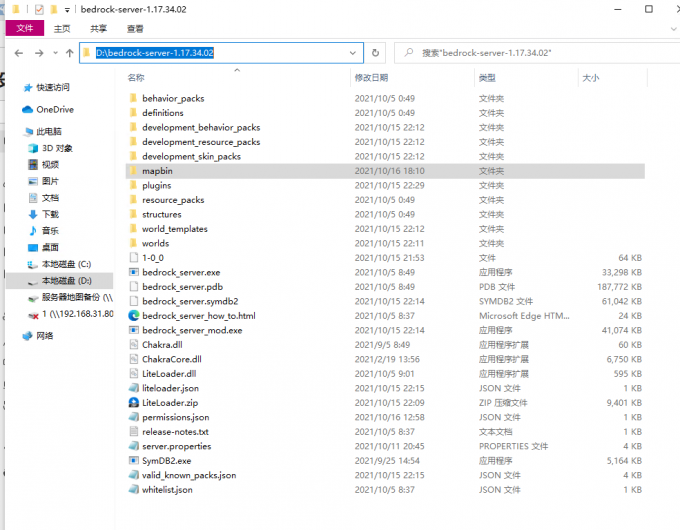This screenshot has width=680, height=530.
Task: Select the permissions.json file name
Action: 176,417
